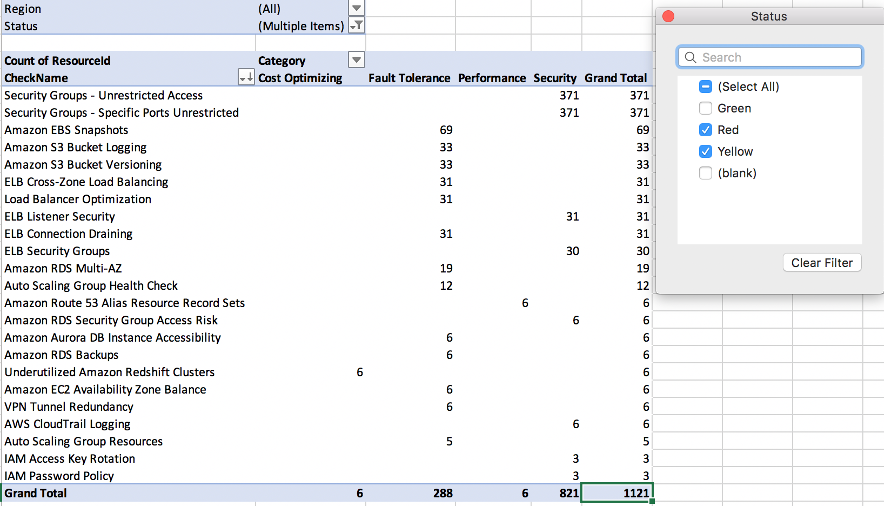Select the AWS CloudTrail Logging label

tap(67, 424)
